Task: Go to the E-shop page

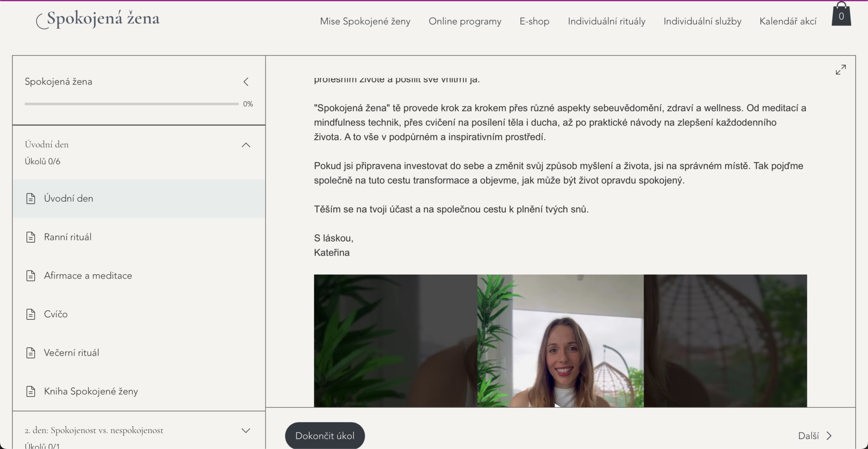Action: pos(534,21)
